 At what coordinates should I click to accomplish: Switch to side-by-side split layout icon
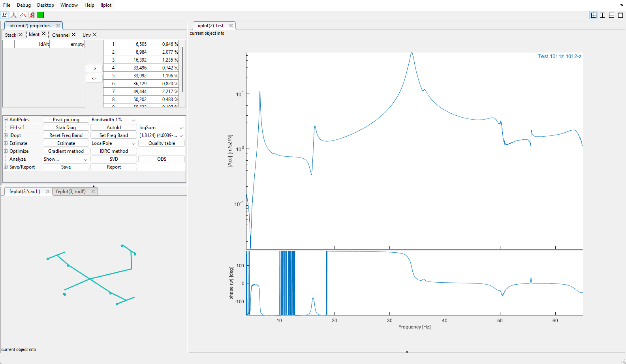[x=603, y=15]
